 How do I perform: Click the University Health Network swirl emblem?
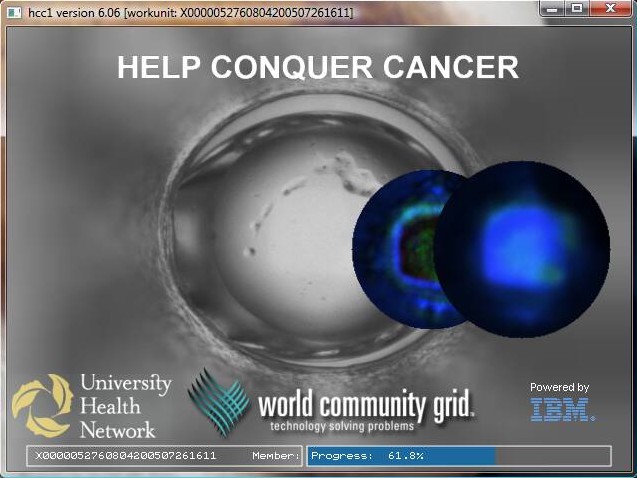pos(42,405)
